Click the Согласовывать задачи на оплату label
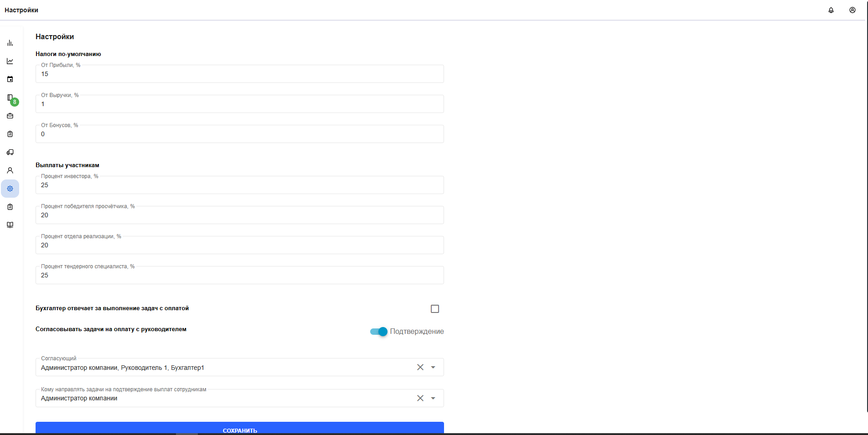The height and width of the screenshot is (435, 868). pyautogui.click(x=111, y=329)
